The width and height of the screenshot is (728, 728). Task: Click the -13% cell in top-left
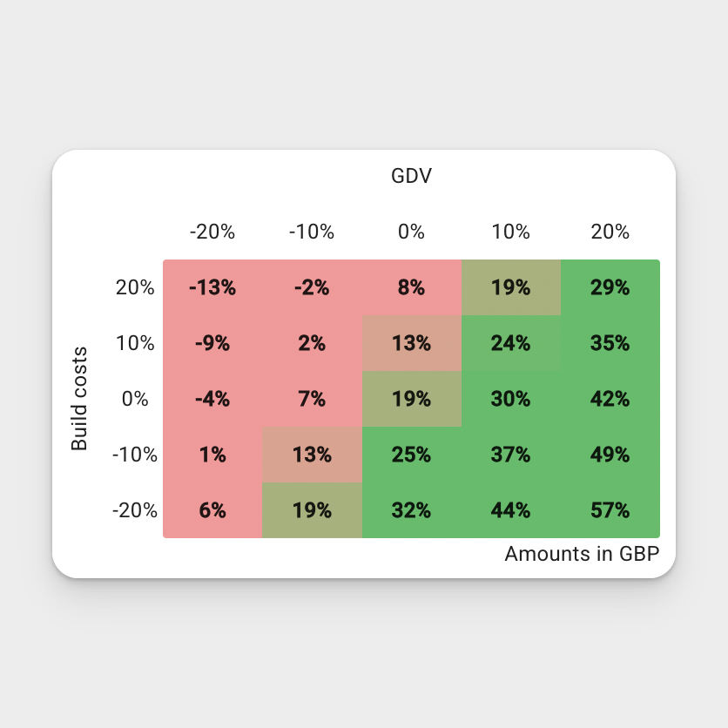pos(212,287)
